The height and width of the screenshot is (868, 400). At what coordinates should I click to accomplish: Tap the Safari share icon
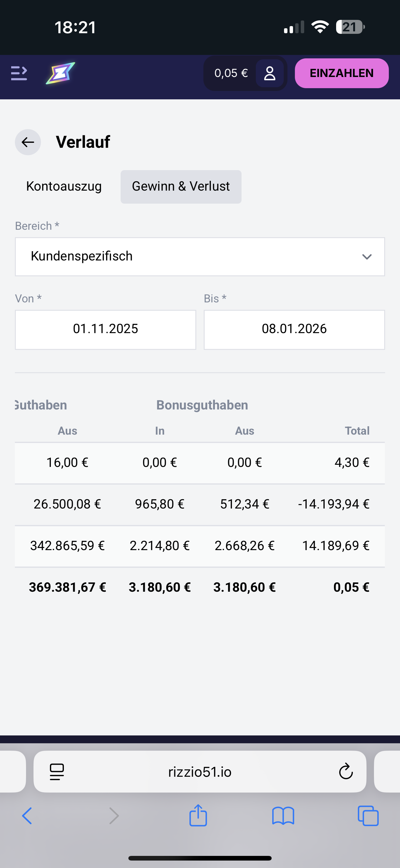198,816
